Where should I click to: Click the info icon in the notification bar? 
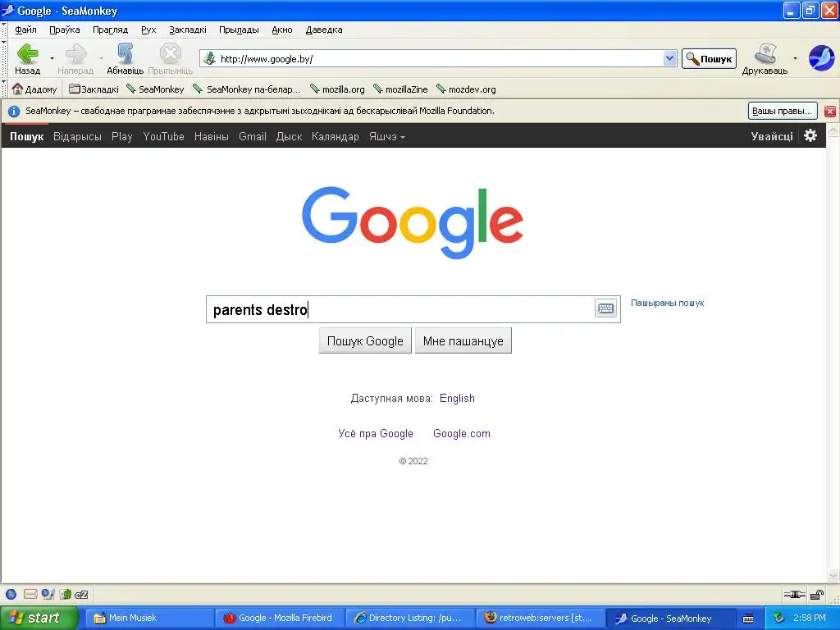[14, 111]
